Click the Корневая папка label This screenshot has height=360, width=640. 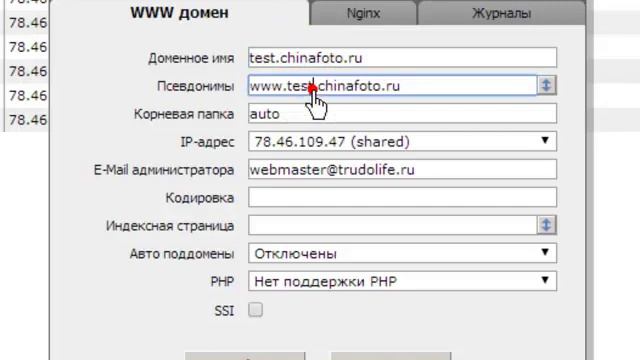[x=184, y=114]
